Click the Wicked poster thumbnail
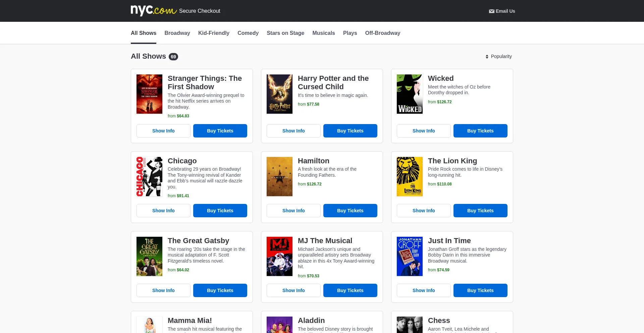 (410, 94)
